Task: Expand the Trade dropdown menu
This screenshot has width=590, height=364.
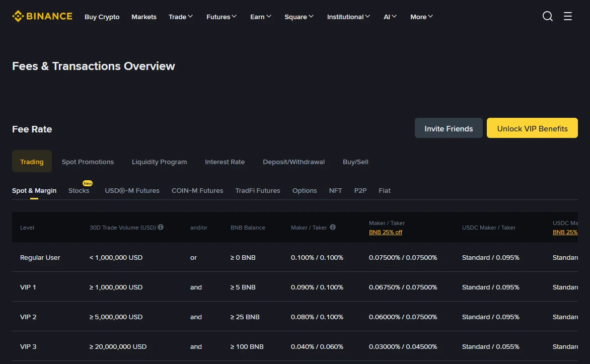Action: (181, 17)
